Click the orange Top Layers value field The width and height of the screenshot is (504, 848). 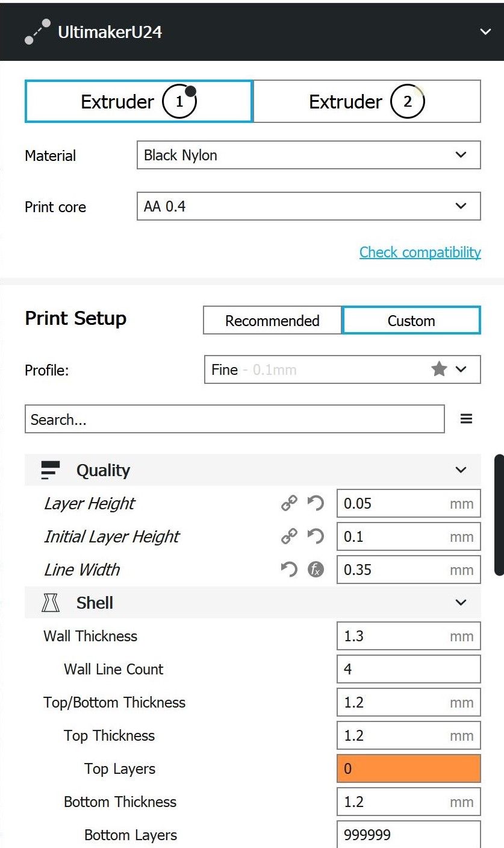(x=408, y=769)
